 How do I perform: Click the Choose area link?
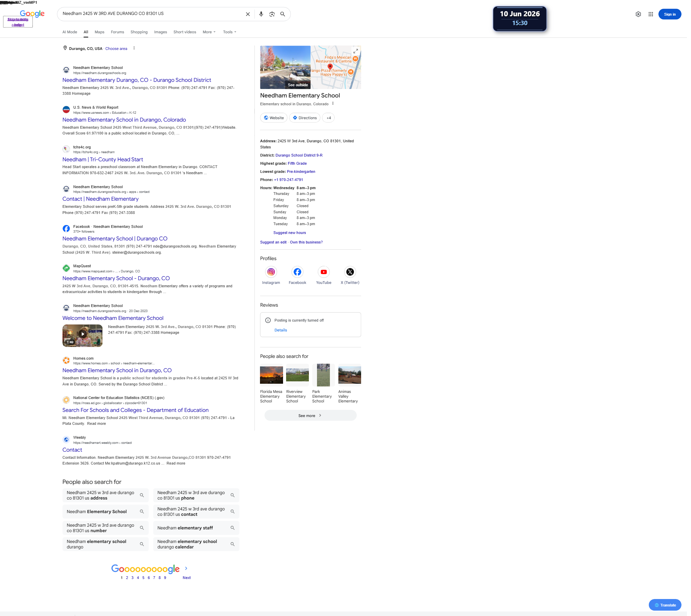(x=116, y=49)
